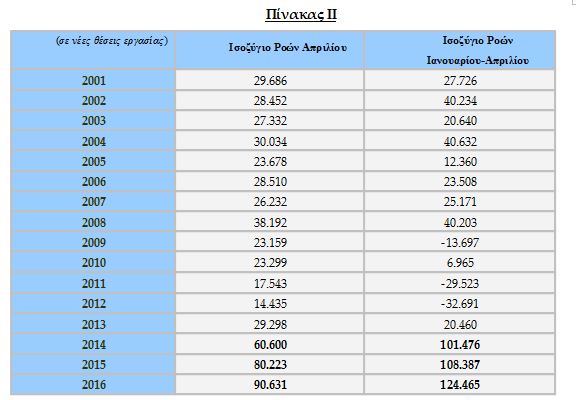Click April value 26.232
The width and height of the screenshot is (576, 400).
coord(270,202)
